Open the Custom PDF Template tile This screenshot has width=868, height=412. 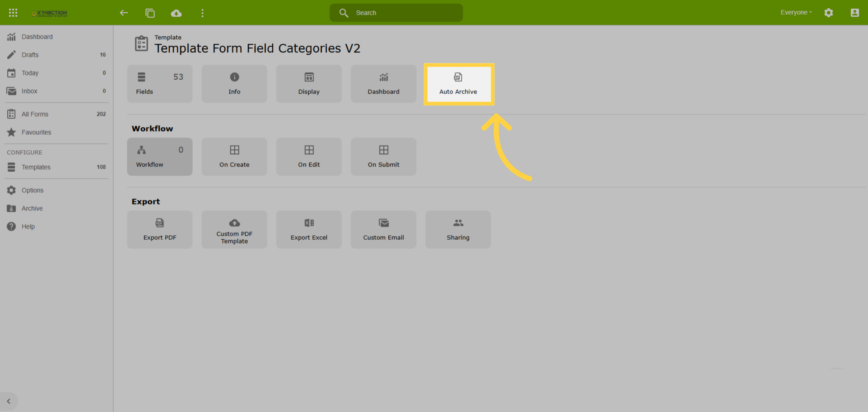(234, 230)
